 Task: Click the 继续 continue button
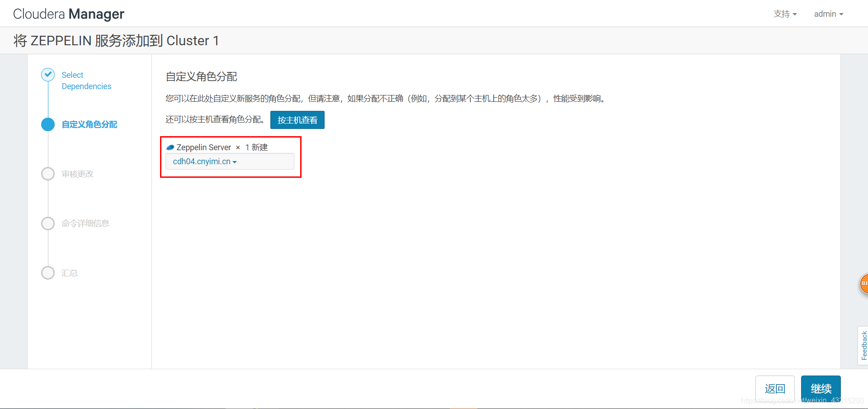(821, 389)
